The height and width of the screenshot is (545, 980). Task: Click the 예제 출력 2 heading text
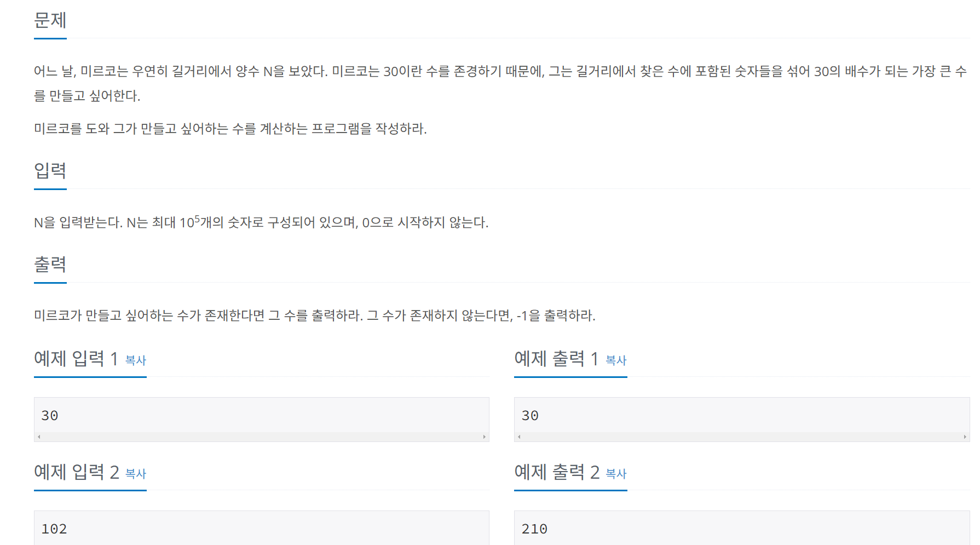coord(557,472)
